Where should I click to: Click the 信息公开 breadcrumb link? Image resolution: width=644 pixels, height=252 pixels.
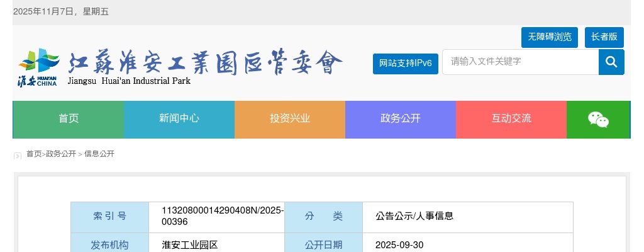click(x=99, y=154)
